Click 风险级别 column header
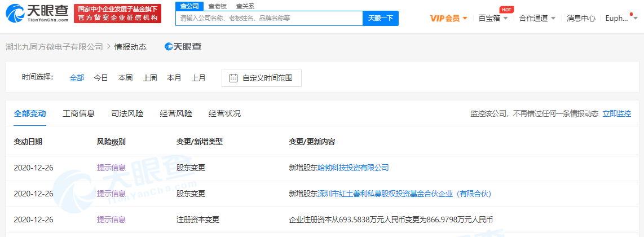 pos(111,142)
